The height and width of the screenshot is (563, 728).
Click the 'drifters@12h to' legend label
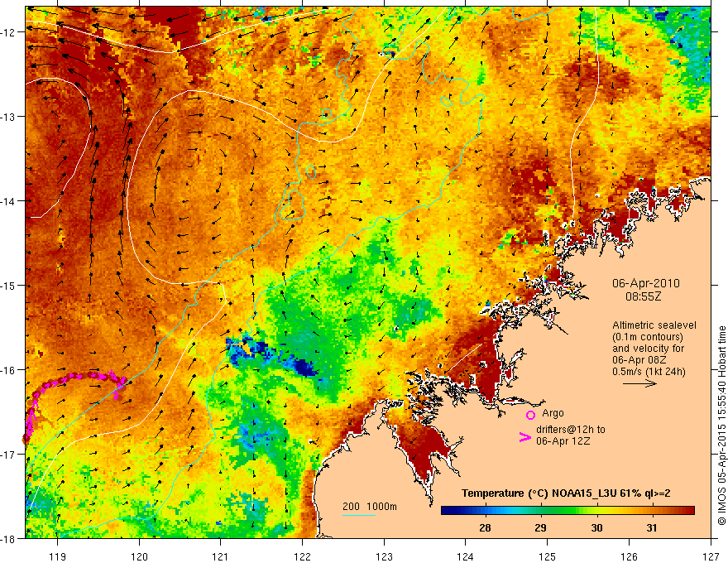pyautogui.click(x=571, y=430)
